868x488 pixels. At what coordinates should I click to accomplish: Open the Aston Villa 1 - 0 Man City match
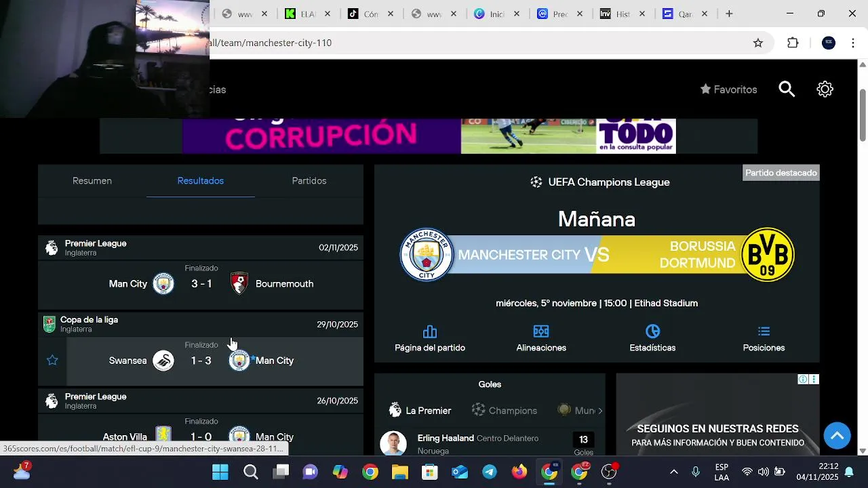201,434
